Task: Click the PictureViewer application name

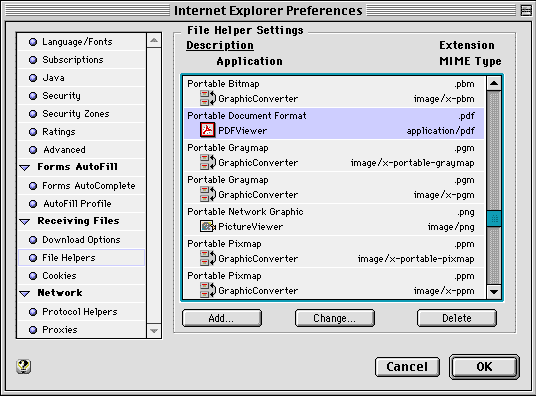Action: point(251,226)
